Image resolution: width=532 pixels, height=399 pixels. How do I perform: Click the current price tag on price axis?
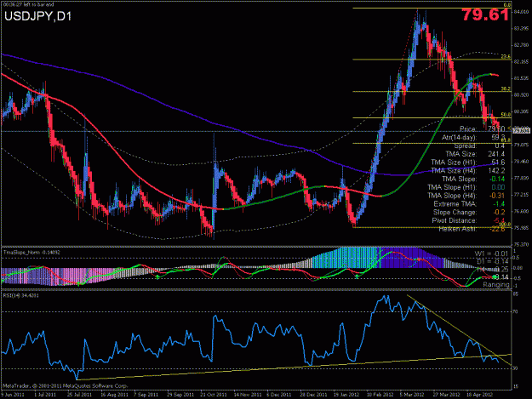522,130
